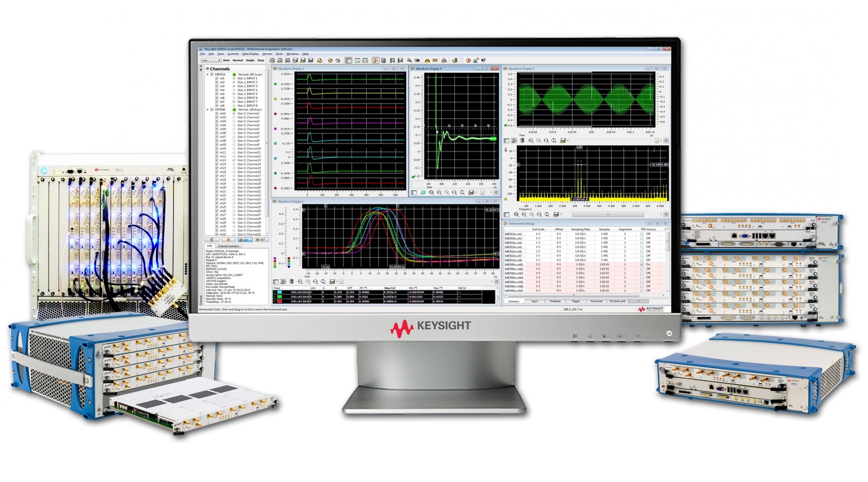Collapse the M9703A channel tree node
The width and height of the screenshot is (868, 482).
tap(208, 75)
